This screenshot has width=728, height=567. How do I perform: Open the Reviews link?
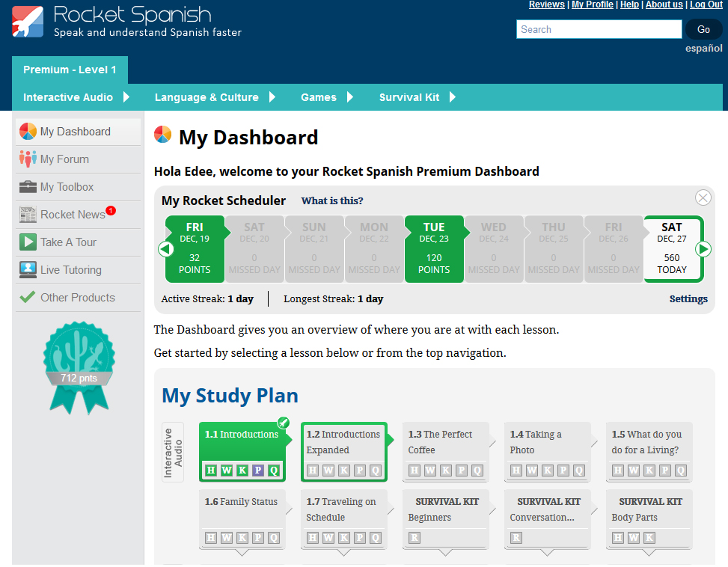(x=546, y=4)
